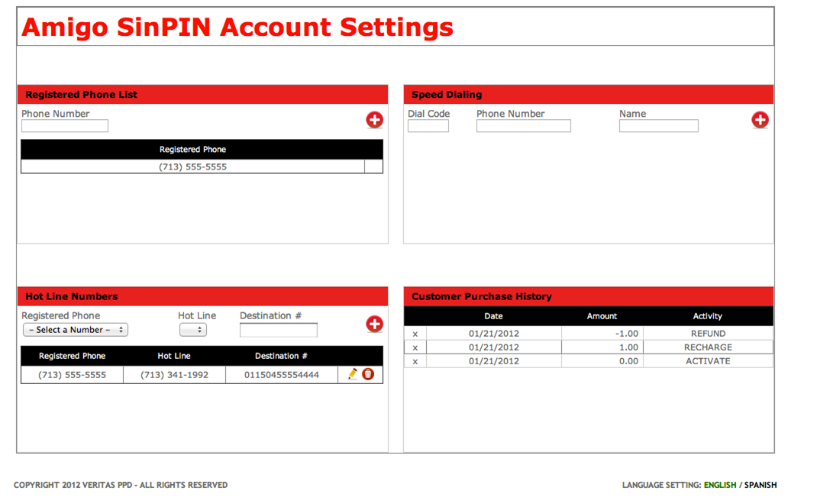Screen dimensions: 817x504
Task: Focus the Dial Code input field
Action: pyautogui.click(x=428, y=125)
